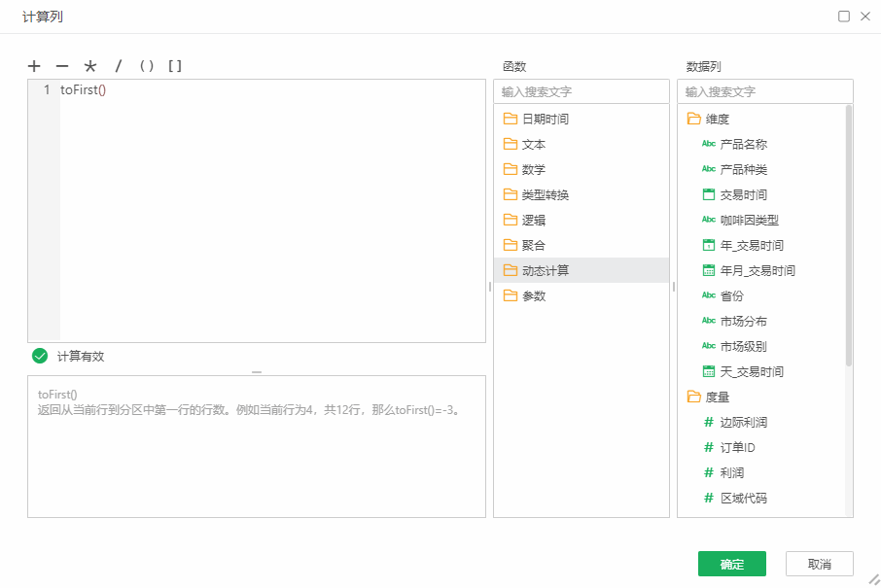
Task: Click the green 计算有效 check icon
Action: 39,356
